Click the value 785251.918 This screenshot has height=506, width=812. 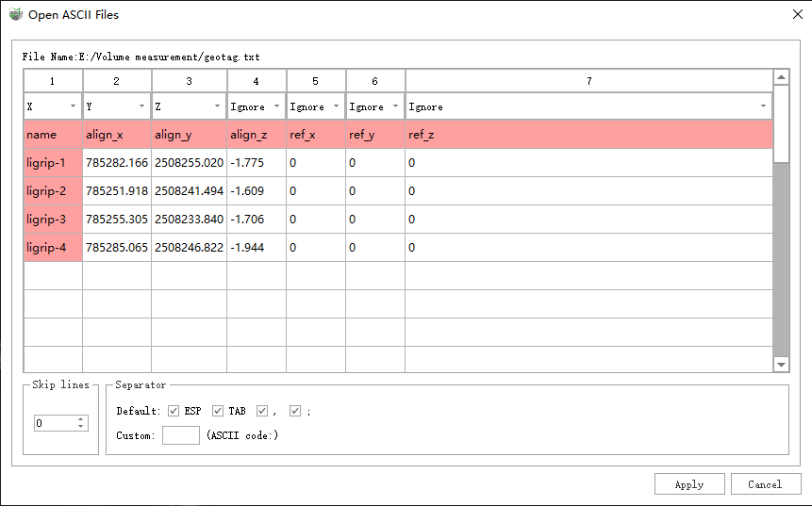[x=117, y=191]
